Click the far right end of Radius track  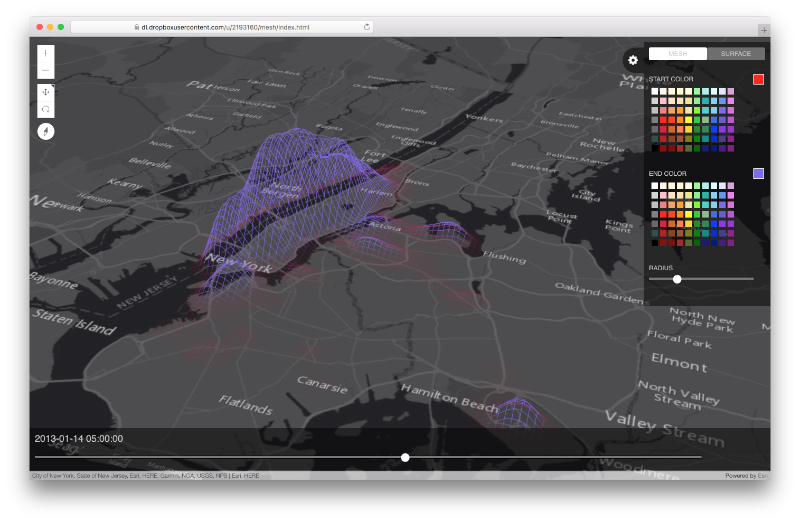coord(753,279)
